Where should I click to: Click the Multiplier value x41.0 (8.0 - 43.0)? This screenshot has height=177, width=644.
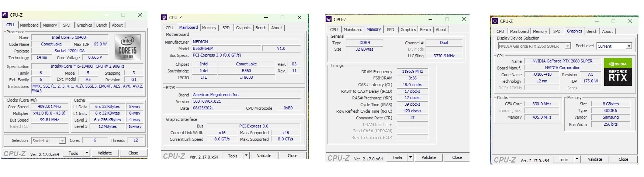tap(49, 113)
